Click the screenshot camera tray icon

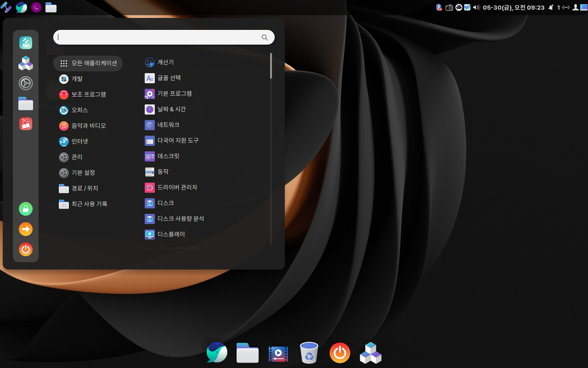pos(450,7)
